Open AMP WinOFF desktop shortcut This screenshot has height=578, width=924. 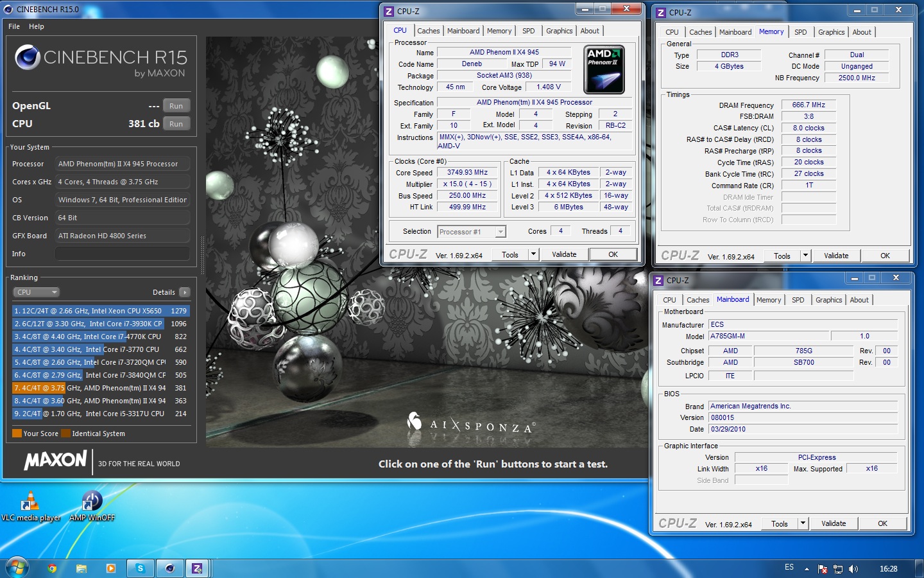tap(92, 506)
